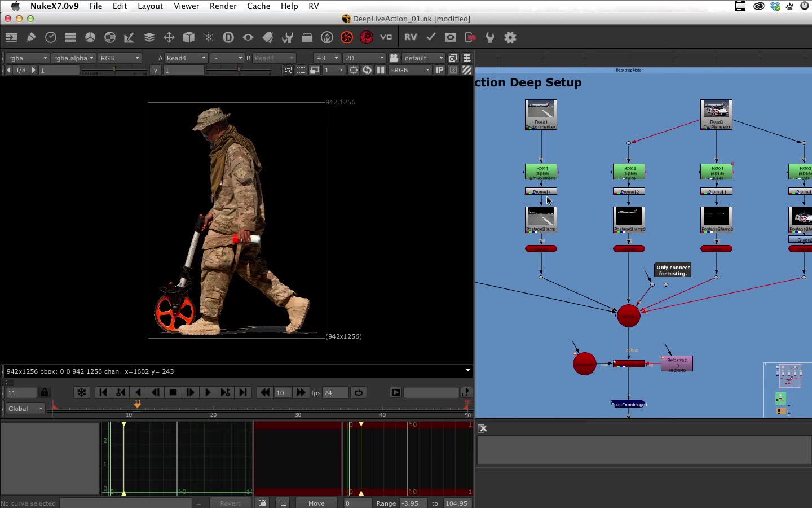This screenshot has width=812, height=508.
Task: Play the sequence forward
Action: (208, 392)
